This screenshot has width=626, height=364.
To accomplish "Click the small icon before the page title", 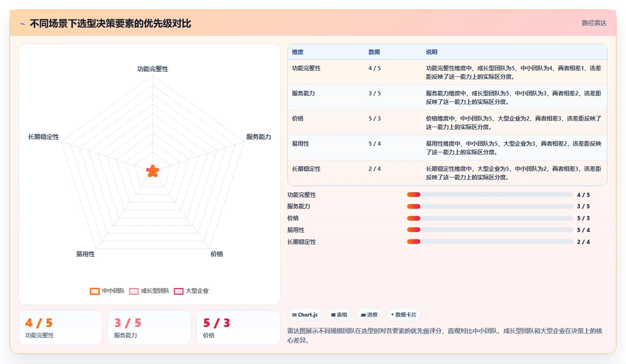I will 22,23.
